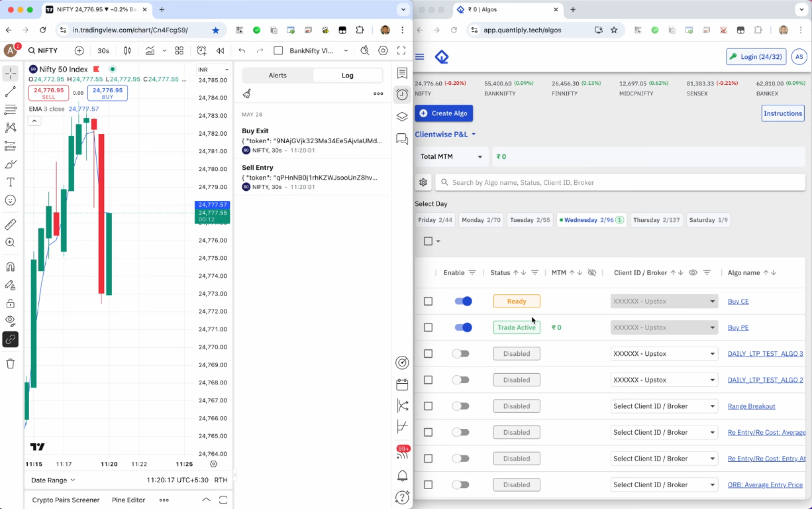Viewport: 812px width, 509px height.
Task: Click the Create Algo button
Action: (444, 113)
